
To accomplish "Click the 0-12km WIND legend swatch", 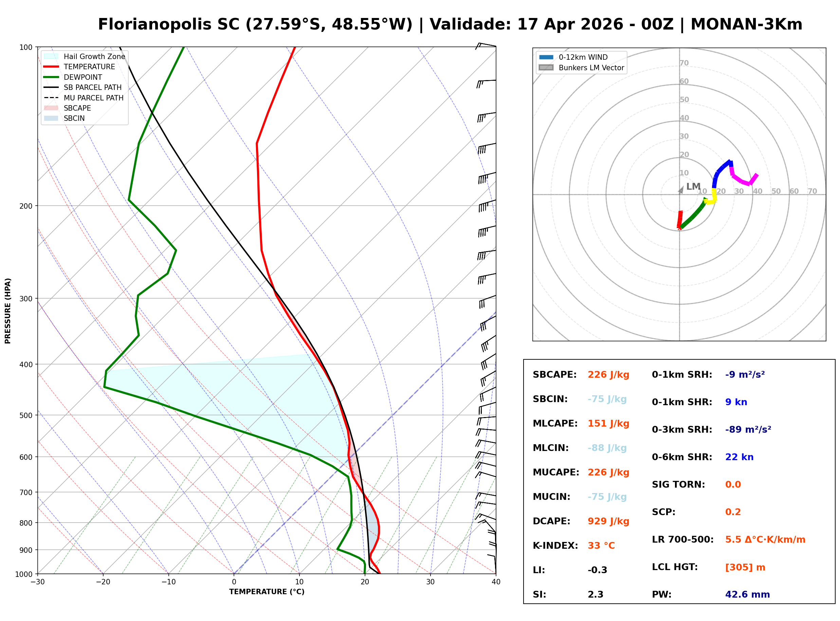I will click(x=546, y=57).
